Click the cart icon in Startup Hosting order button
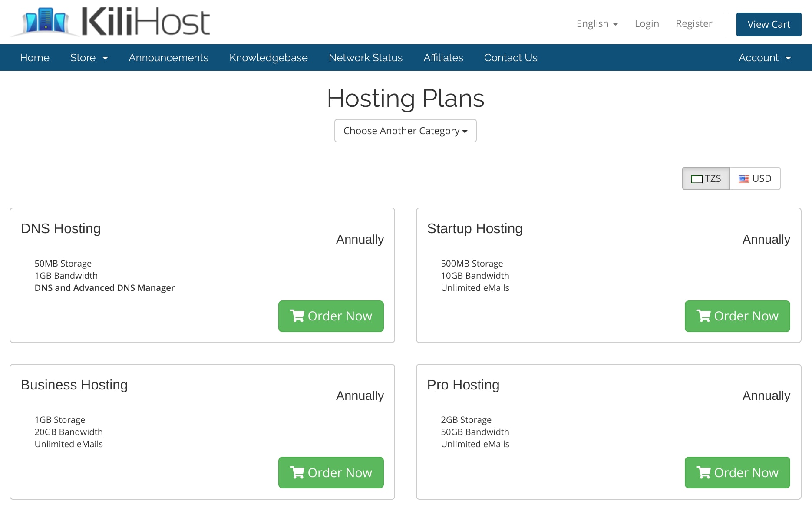The image size is (812, 511). coord(703,316)
